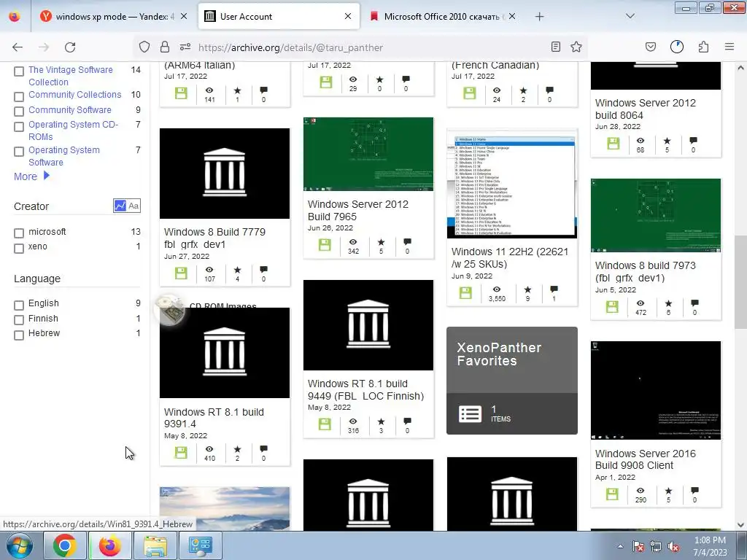This screenshot has height=560, width=747.
Task: Open Windows 8 Build 7779 fbl_grfx_dev1 item
Action: (214, 238)
